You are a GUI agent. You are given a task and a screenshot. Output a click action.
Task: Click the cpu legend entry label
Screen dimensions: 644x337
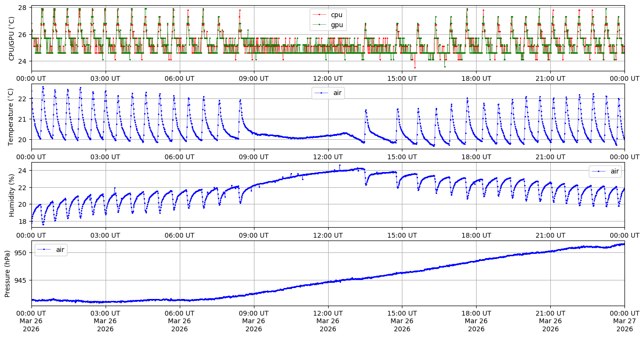click(337, 15)
